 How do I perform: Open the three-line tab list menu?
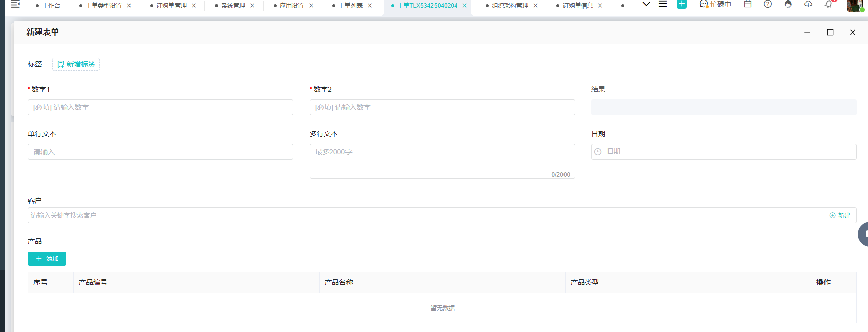(x=663, y=4)
